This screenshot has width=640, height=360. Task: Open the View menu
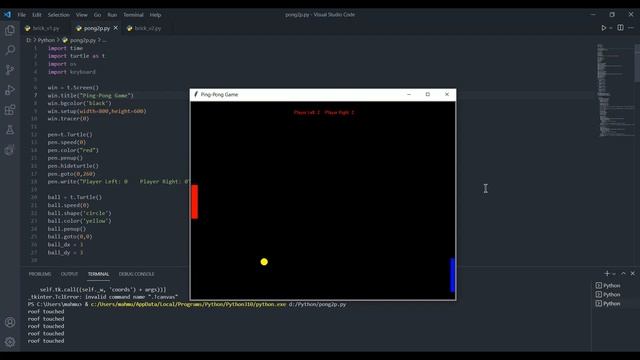82,15
